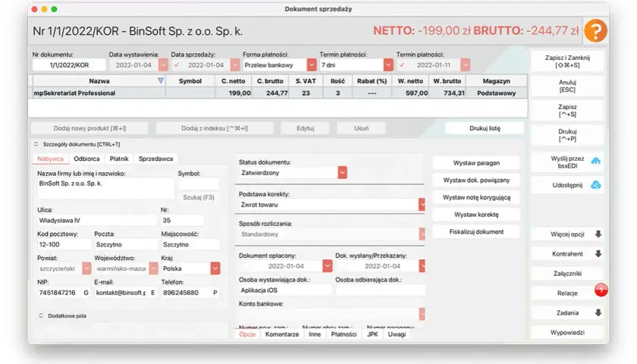Click Wystaw paragon button
The width and height of the screenshot is (637, 364).
tap(476, 163)
